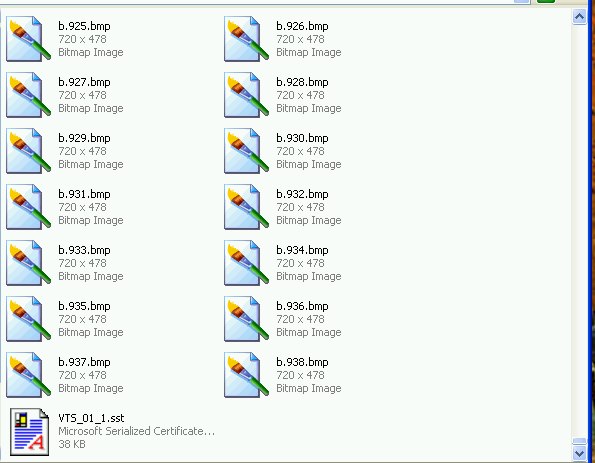Select the VTS_01_1.sst file name text
The image size is (595, 463).
pyautogui.click(x=91, y=418)
